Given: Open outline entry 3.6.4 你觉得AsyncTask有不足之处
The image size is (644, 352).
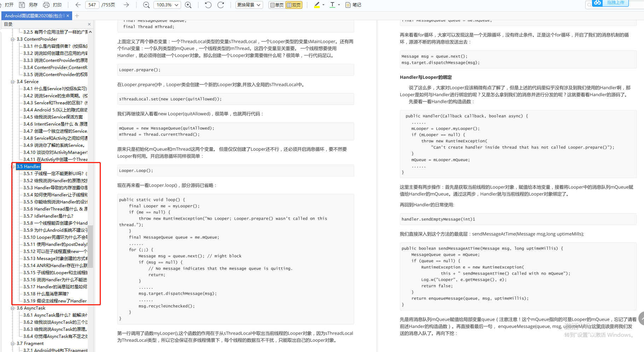Looking at the screenshot, I should (56, 336).
